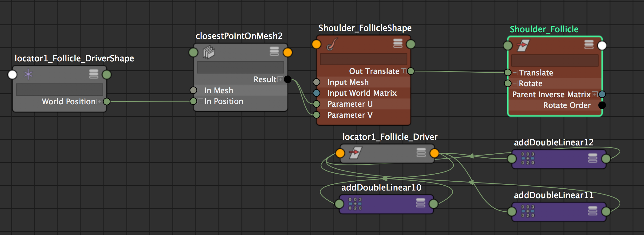
Task: Click the Rotate Order black port
Action: (x=602, y=105)
